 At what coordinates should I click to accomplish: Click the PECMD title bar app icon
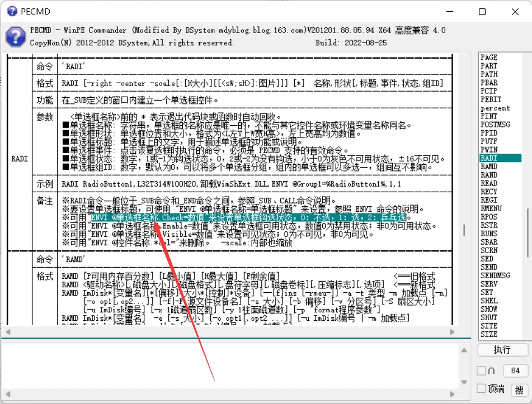12,11
